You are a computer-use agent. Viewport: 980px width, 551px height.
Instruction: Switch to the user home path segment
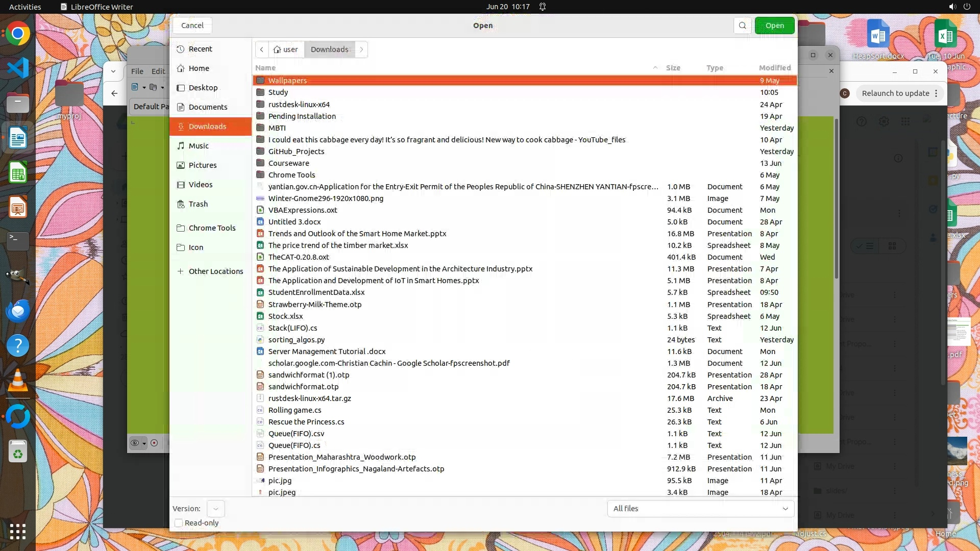coord(286,49)
